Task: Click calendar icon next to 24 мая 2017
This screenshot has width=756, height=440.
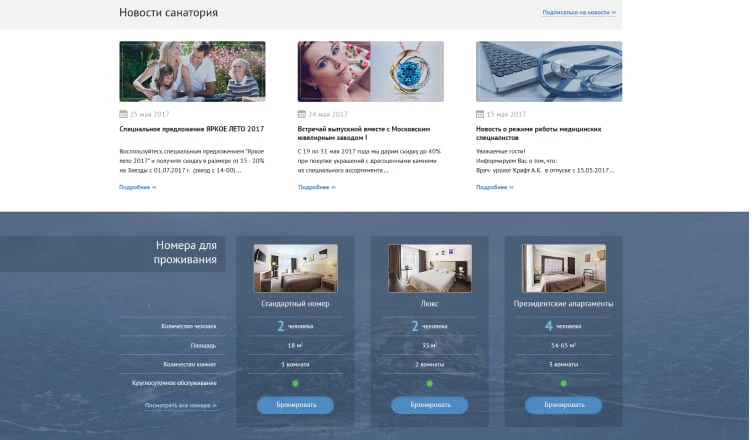Action: pos(302,115)
